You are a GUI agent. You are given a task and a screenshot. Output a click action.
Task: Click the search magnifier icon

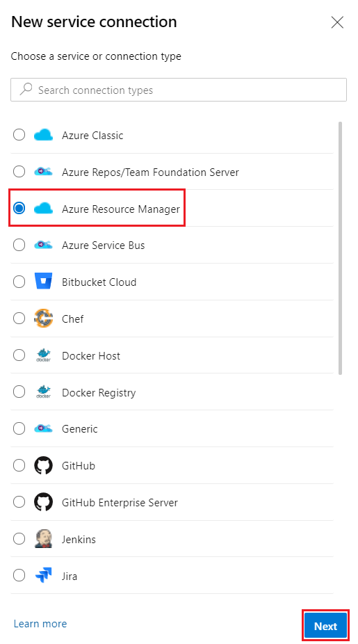26,89
